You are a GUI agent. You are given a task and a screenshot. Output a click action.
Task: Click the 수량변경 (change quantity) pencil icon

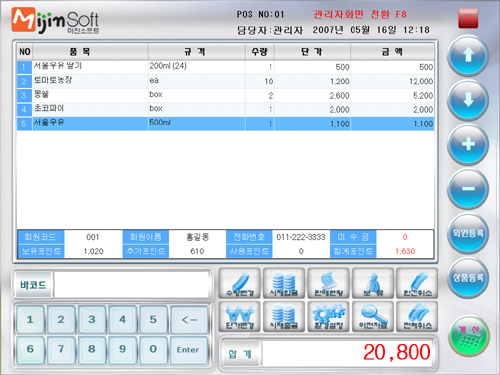(x=239, y=283)
